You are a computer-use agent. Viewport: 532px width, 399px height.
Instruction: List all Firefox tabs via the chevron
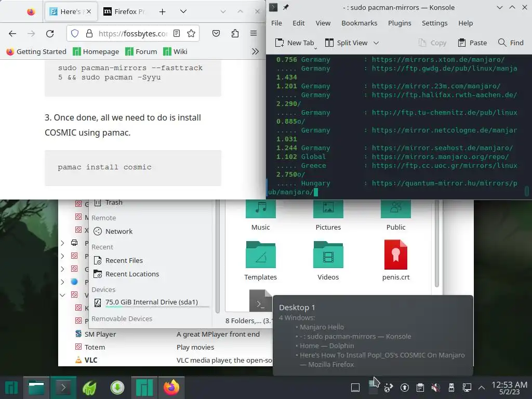(183, 11)
